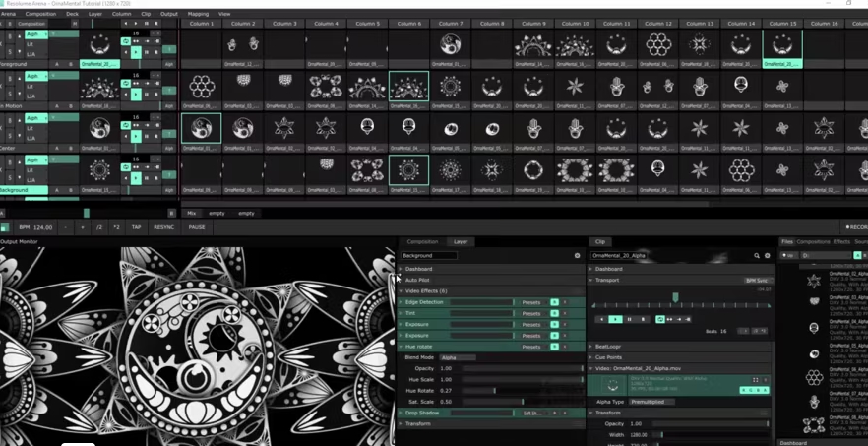Screen dimensions: 868x446
Task: Collapse the Video Effects (6) section
Action: tap(401, 290)
